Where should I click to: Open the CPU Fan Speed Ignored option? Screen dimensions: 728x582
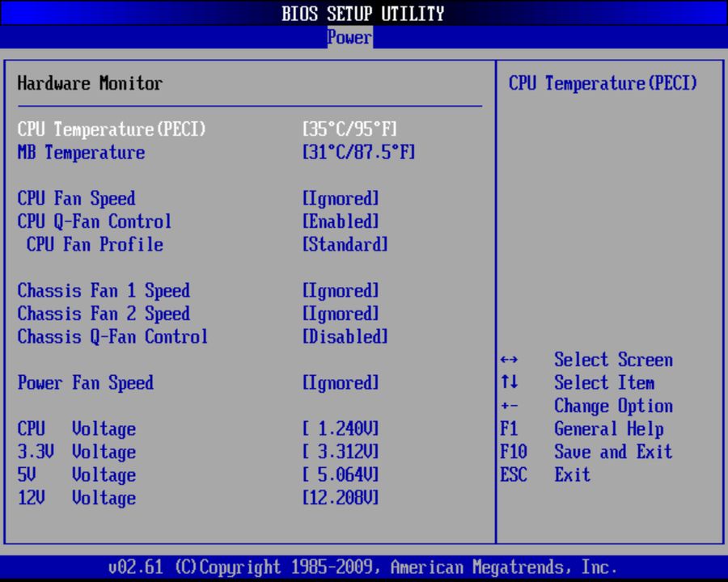pyautogui.click(x=341, y=199)
